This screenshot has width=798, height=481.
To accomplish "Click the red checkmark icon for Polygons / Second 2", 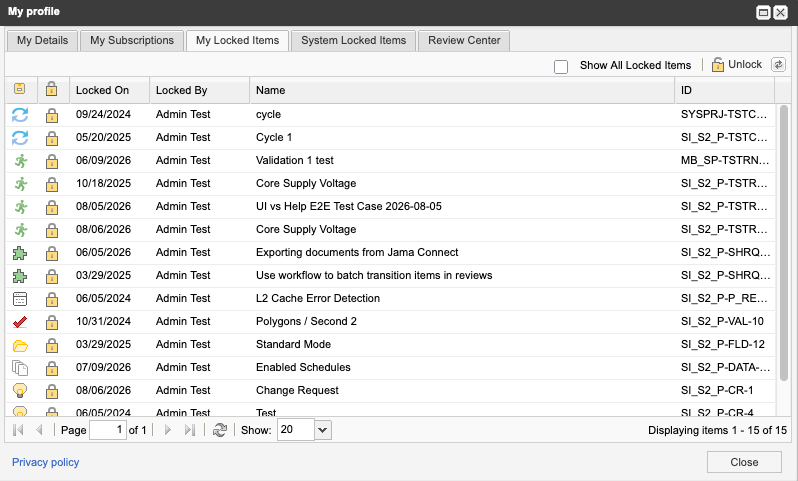I will (x=20, y=322).
